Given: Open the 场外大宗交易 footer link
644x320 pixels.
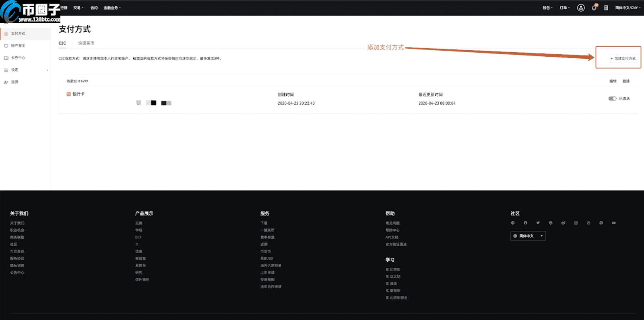Looking at the screenshot, I should pyautogui.click(x=271, y=265).
